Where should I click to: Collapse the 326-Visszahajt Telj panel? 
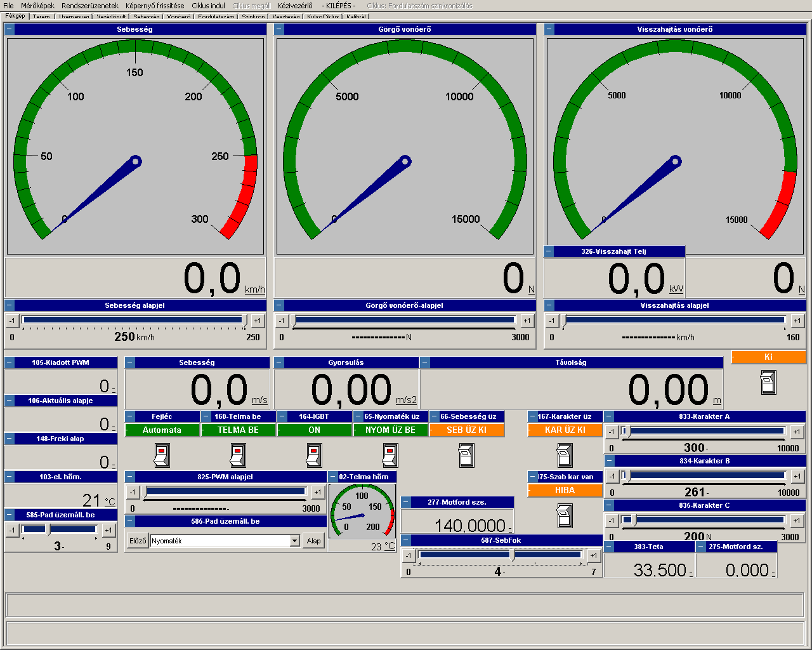point(549,251)
